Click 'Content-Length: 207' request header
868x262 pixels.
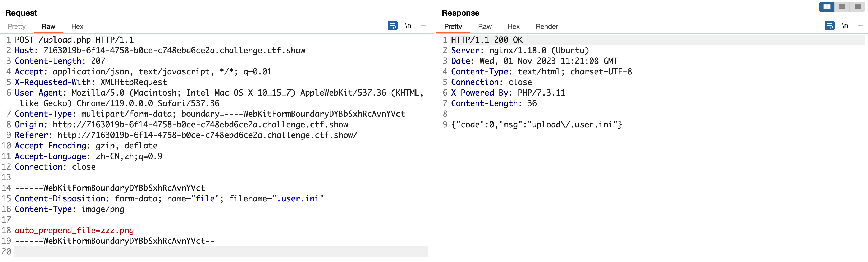[60, 61]
